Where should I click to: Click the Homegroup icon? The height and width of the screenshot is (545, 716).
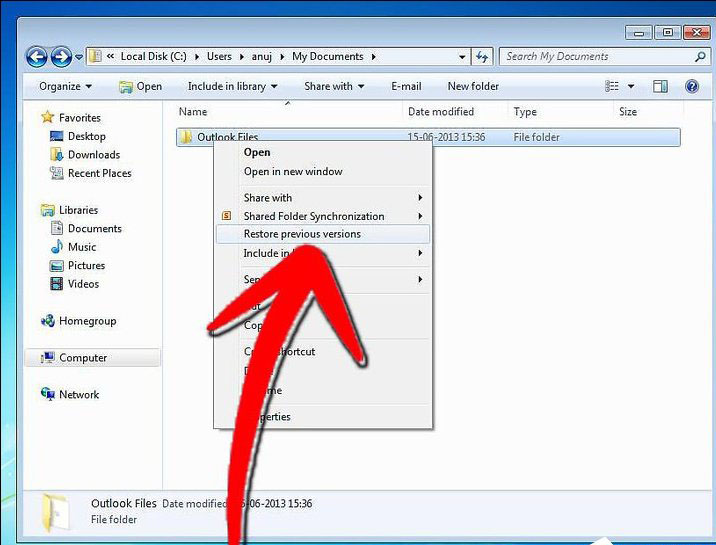[x=47, y=320]
